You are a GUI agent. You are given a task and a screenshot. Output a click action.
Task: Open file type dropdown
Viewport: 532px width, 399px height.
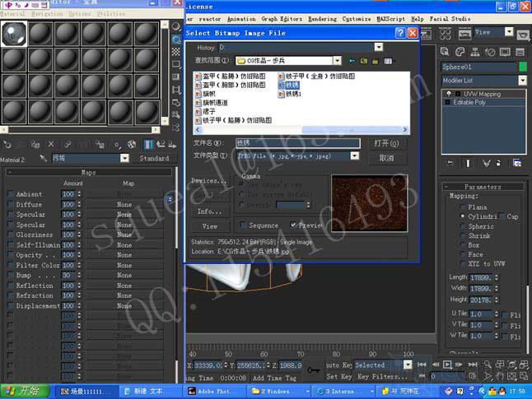pos(355,155)
